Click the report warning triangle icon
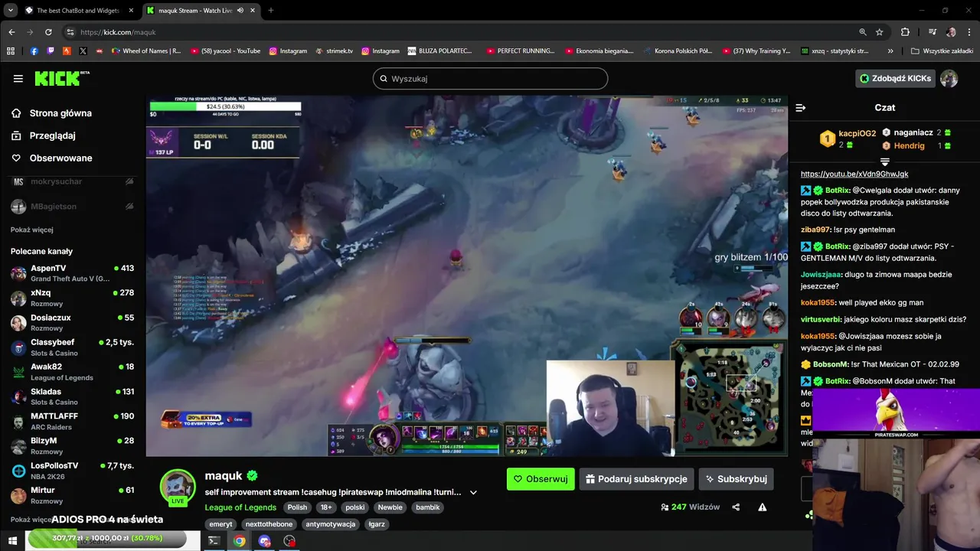Viewport: 980px width, 551px height. pos(763,507)
